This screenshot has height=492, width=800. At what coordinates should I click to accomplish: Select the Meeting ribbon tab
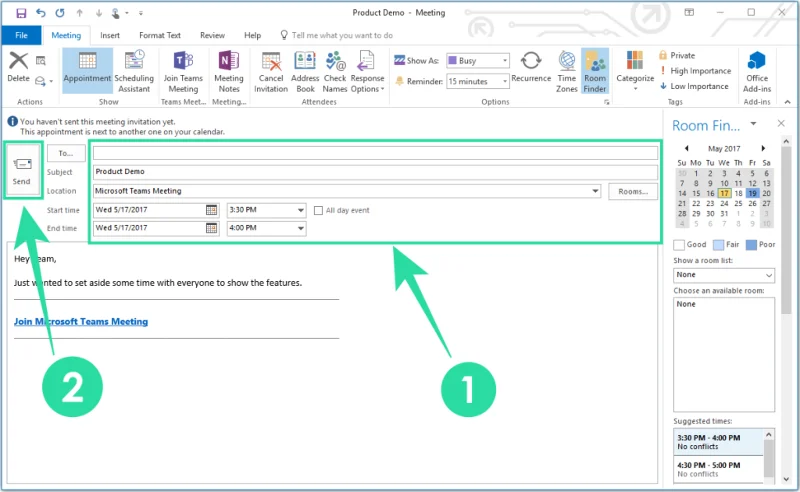click(x=66, y=35)
